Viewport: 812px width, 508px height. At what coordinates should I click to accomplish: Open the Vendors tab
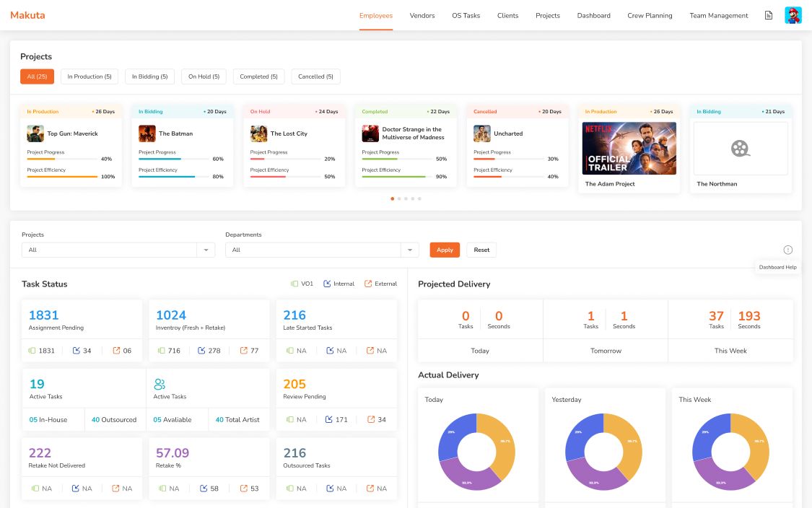[422, 16]
